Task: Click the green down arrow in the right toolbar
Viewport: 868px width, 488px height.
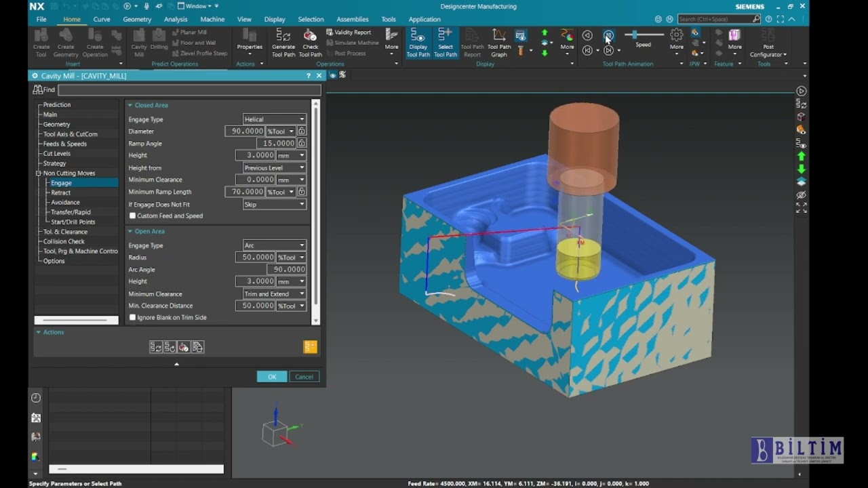Action: pos(802,169)
